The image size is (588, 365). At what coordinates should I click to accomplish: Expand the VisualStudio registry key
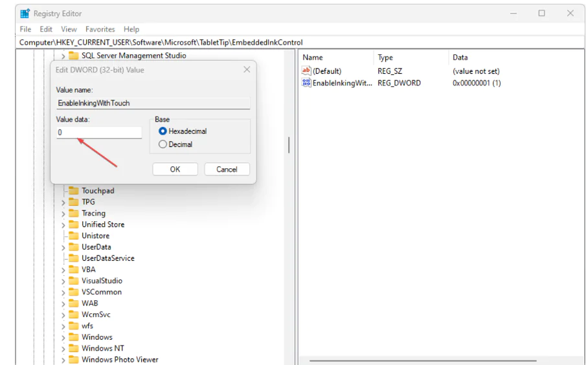pyautogui.click(x=63, y=281)
